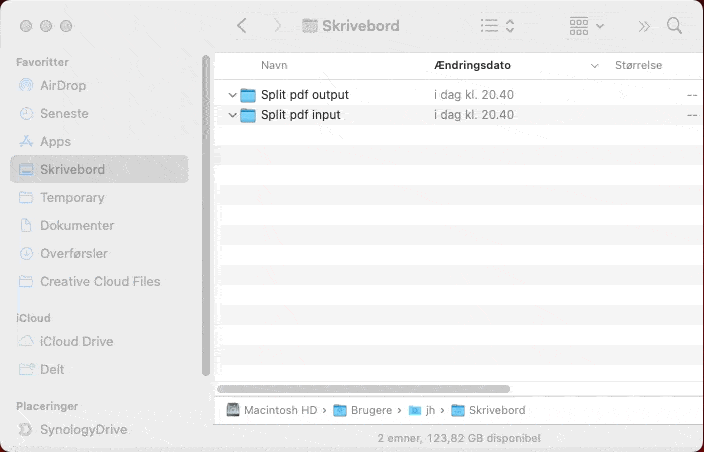Open the grouping options dropdown

pos(586,25)
